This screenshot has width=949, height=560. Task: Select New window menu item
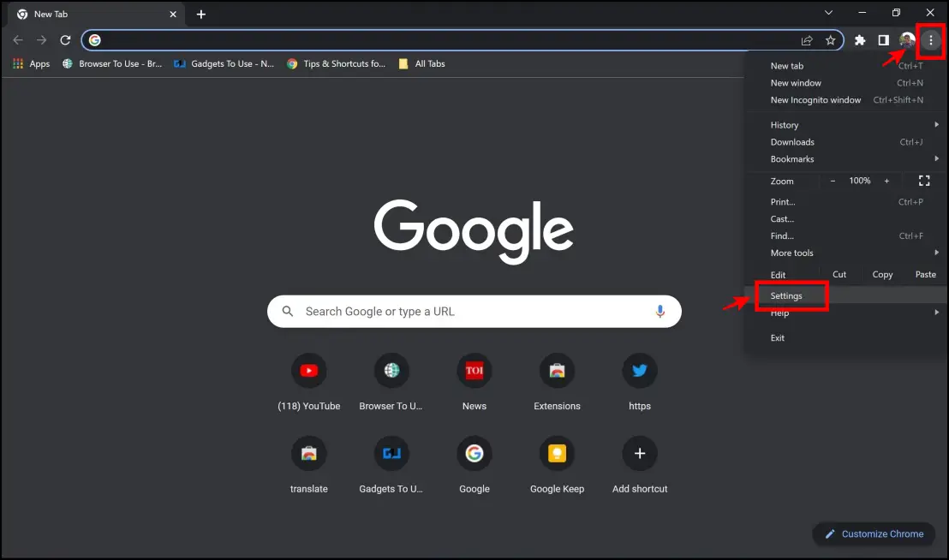846,83
